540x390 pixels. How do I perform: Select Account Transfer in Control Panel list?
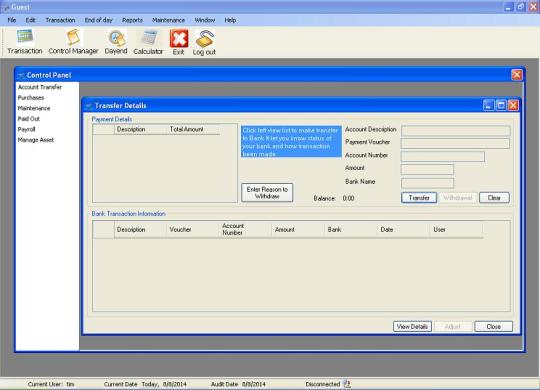pos(40,87)
